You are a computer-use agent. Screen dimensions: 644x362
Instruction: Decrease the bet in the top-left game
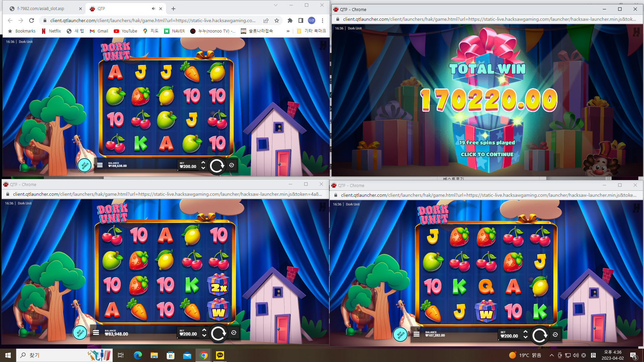tap(203, 168)
